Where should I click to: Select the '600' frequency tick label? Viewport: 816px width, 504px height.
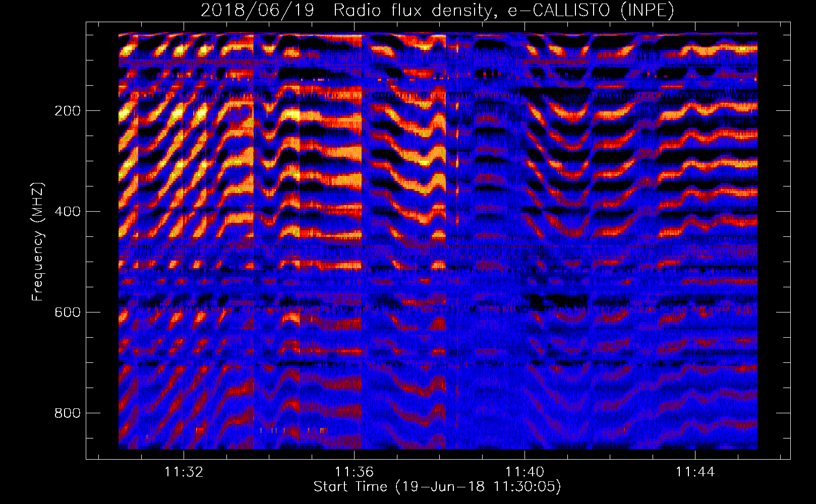[x=68, y=312]
